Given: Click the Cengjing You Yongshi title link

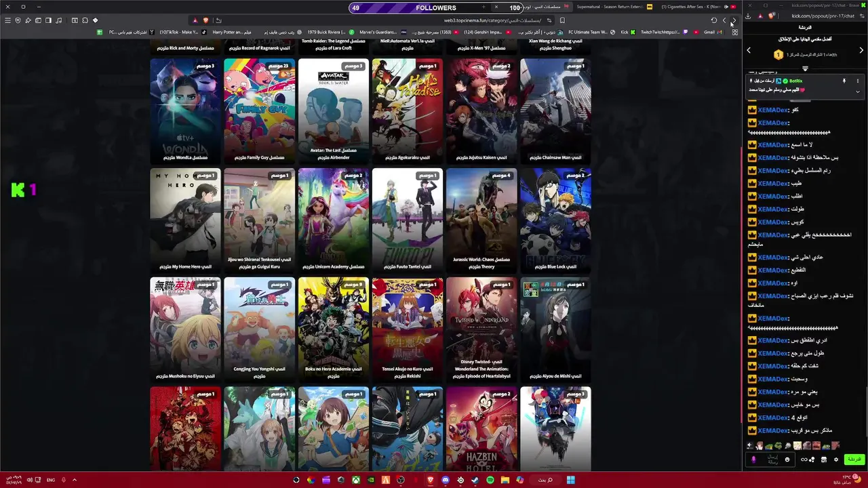Looking at the screenshot, I should tap(259, 372).
